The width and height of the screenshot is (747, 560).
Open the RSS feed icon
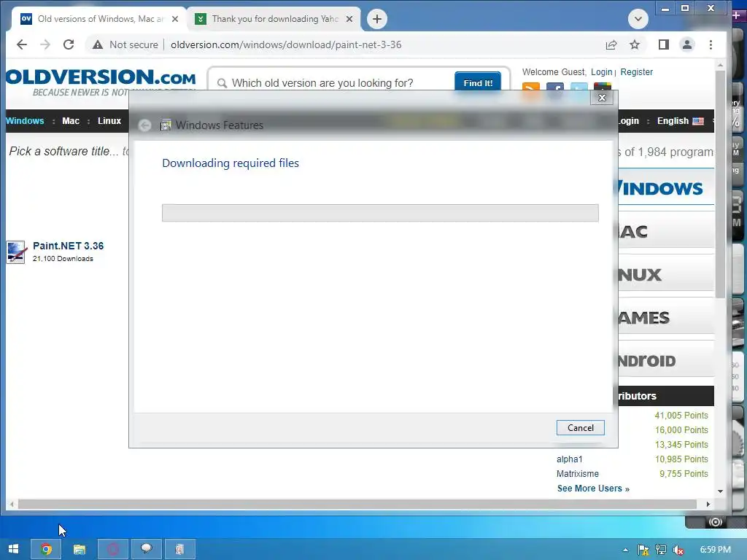(x=531, y=87)
